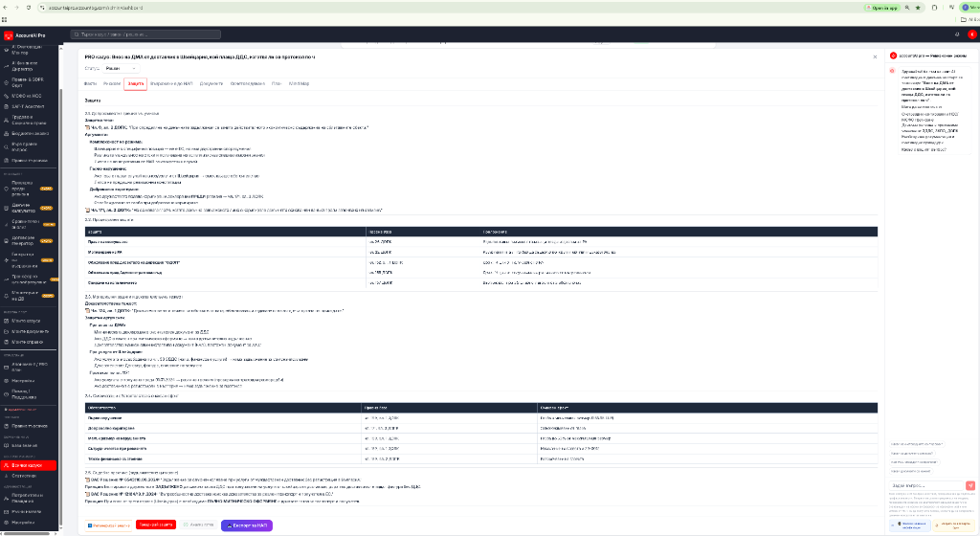
Task: Click the horizontal scrollbar under the sidebar
Action: [x=26, y=533]
